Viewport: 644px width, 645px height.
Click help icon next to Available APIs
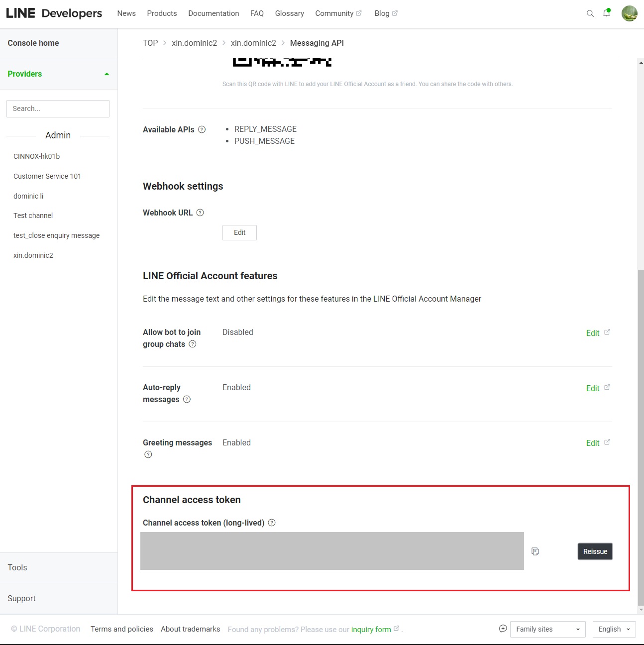202,129
